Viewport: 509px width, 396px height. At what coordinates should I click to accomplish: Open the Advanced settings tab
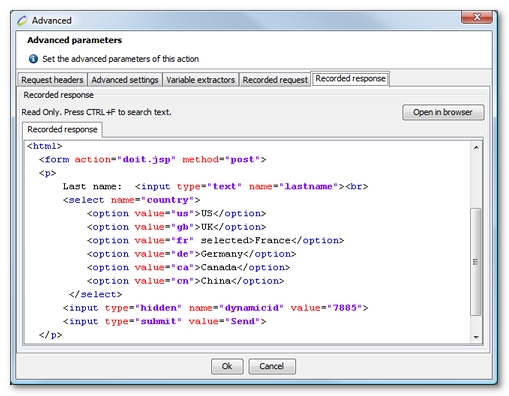125,80
